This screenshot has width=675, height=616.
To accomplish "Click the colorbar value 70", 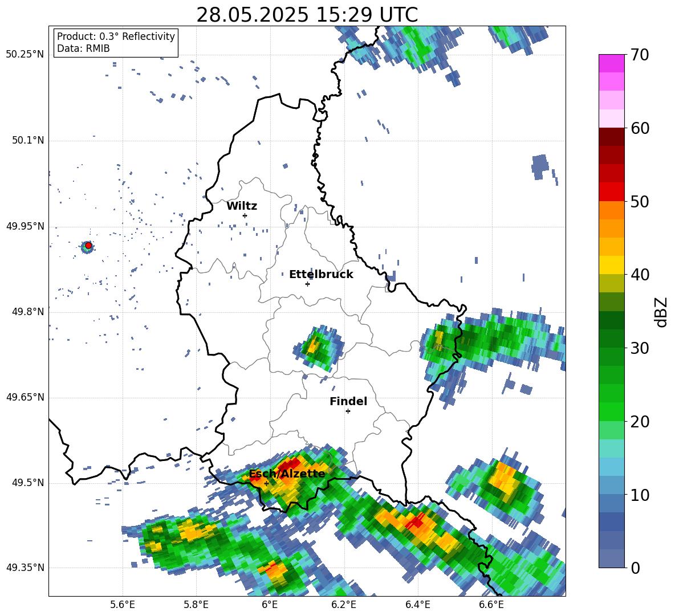I will tap(639, 55).
